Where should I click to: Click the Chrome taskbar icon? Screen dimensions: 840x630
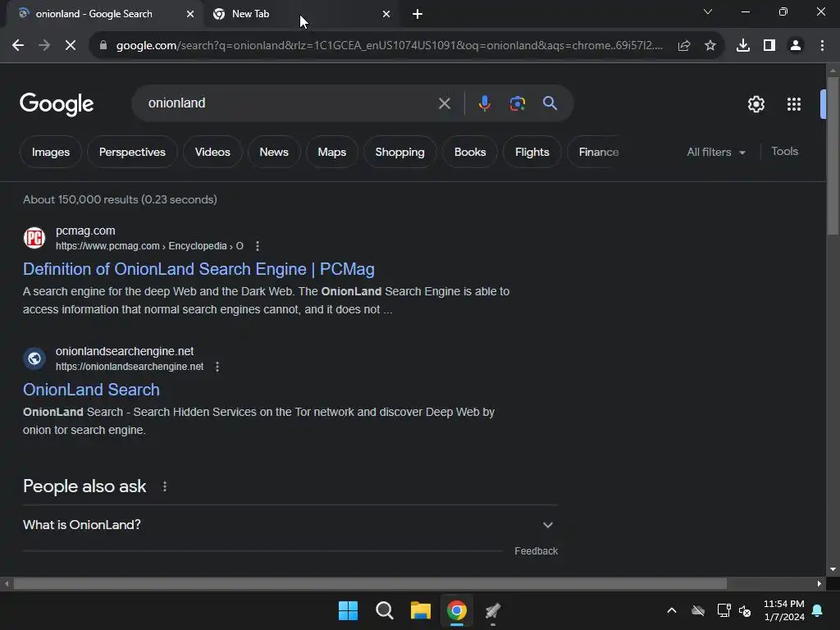pyautogui.click(x=457, y=610)
